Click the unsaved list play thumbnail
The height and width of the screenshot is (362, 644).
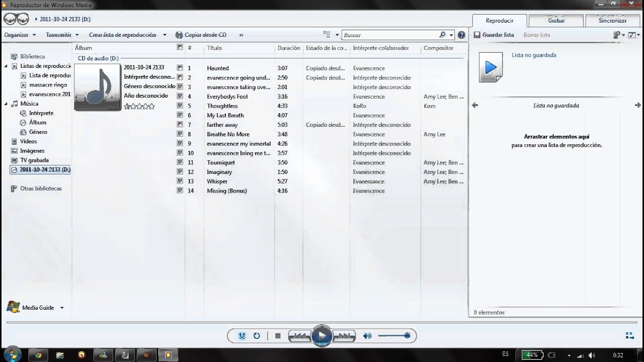[491, 67]
